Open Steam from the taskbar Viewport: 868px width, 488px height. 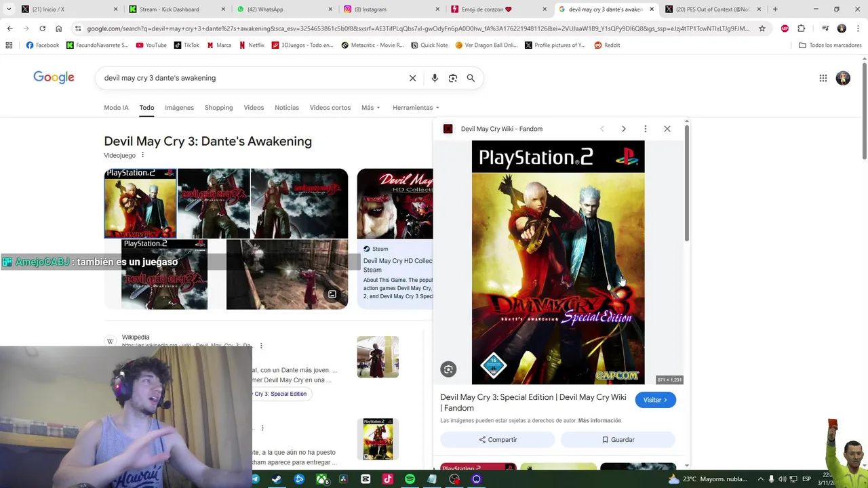tap(277, 479)
